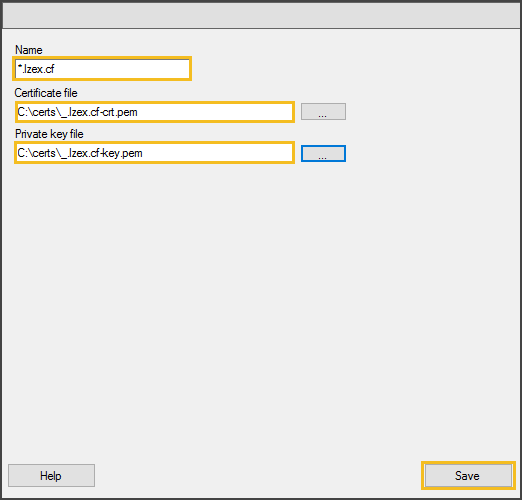
Task: Save the certificate settings
Action: click(x=468, y=476)
